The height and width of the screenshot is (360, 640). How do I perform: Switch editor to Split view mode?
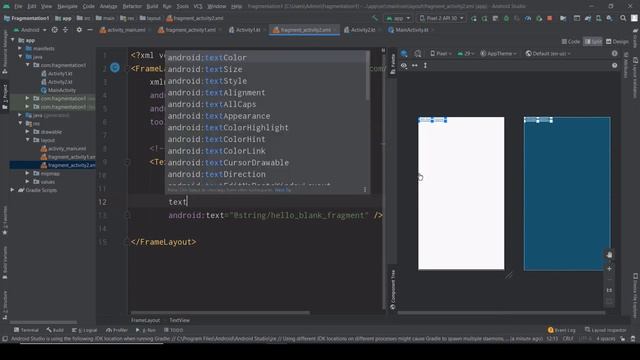coord(593,42)
